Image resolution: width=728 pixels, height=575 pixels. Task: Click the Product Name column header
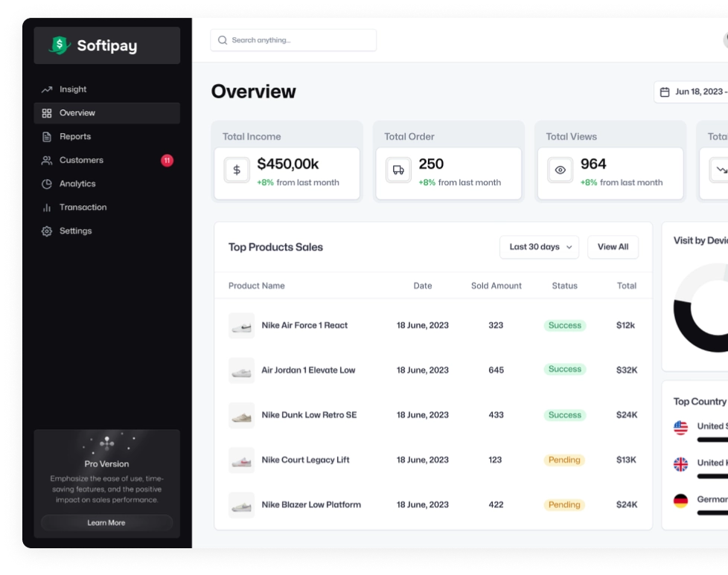(x=257, y=286)
